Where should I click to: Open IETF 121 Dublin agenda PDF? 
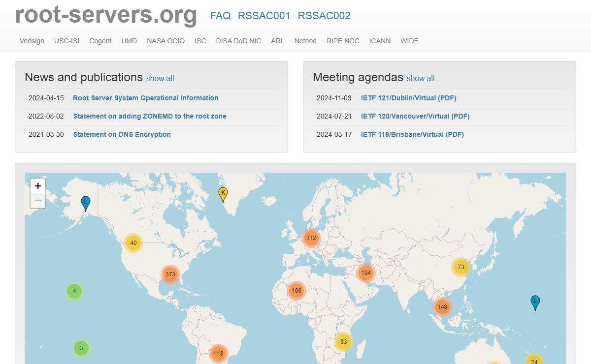pyautogui.click(x=409, y=98)
